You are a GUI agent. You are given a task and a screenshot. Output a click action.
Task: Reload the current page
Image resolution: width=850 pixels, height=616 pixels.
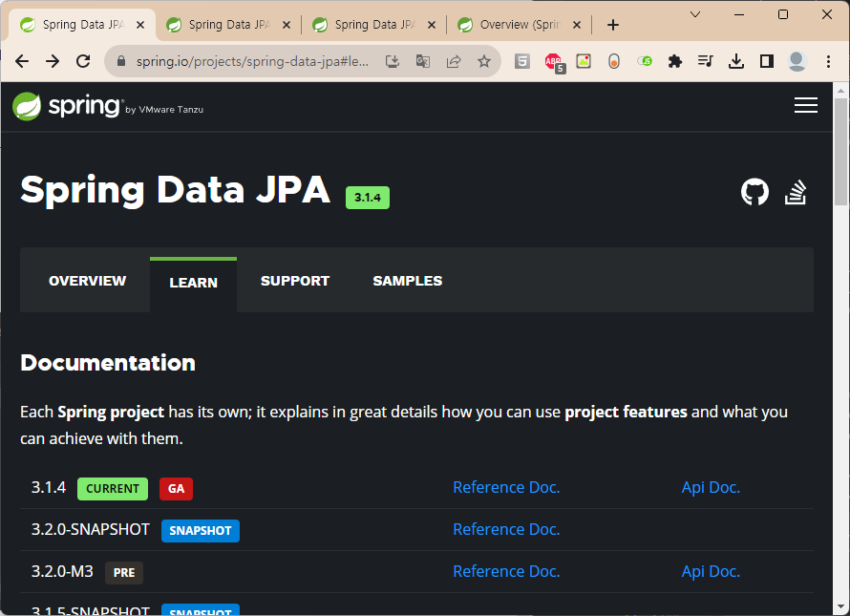pyautogui.click(x=83, y=61)
